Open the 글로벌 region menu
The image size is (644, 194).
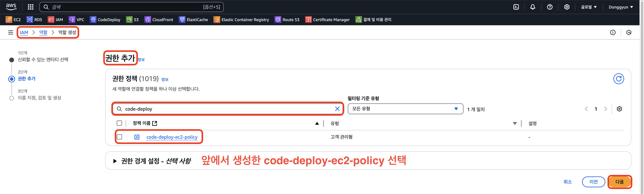pyautogui.click(x=589, y=7)
